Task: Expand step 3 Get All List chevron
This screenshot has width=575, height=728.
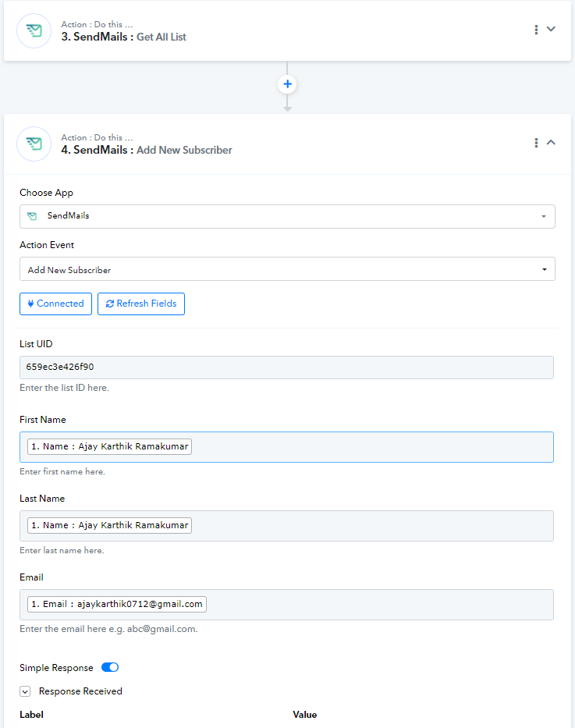Action: (x=551, y=29)
